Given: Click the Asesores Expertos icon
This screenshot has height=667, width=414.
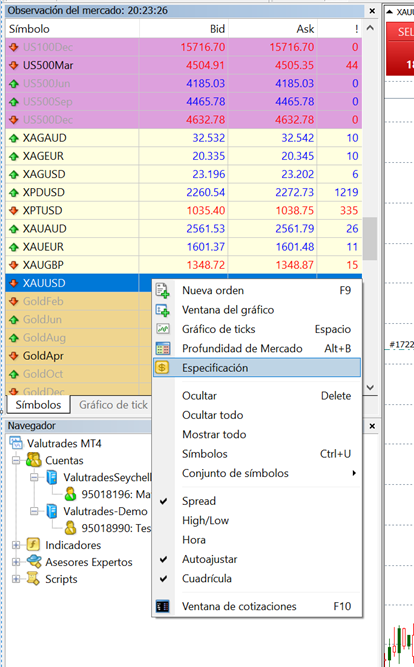Looking at the screenshot, I should click(x=34, y=562).
